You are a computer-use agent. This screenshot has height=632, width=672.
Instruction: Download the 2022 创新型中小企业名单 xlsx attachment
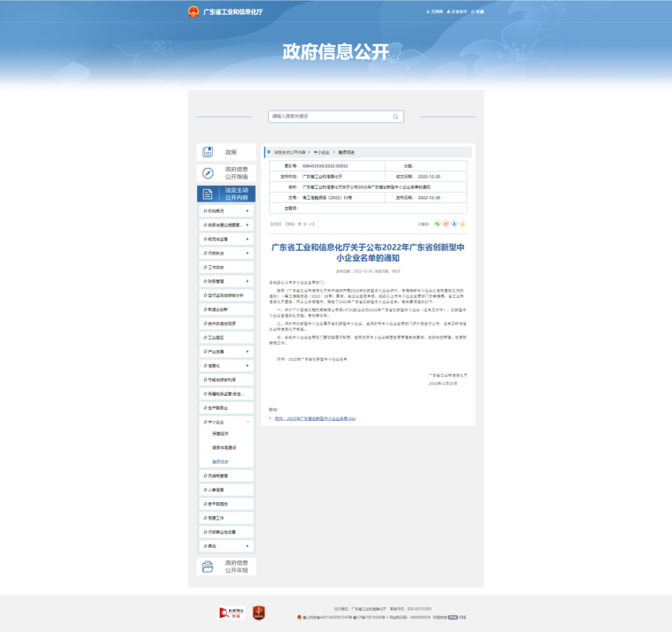pos(315,417)
